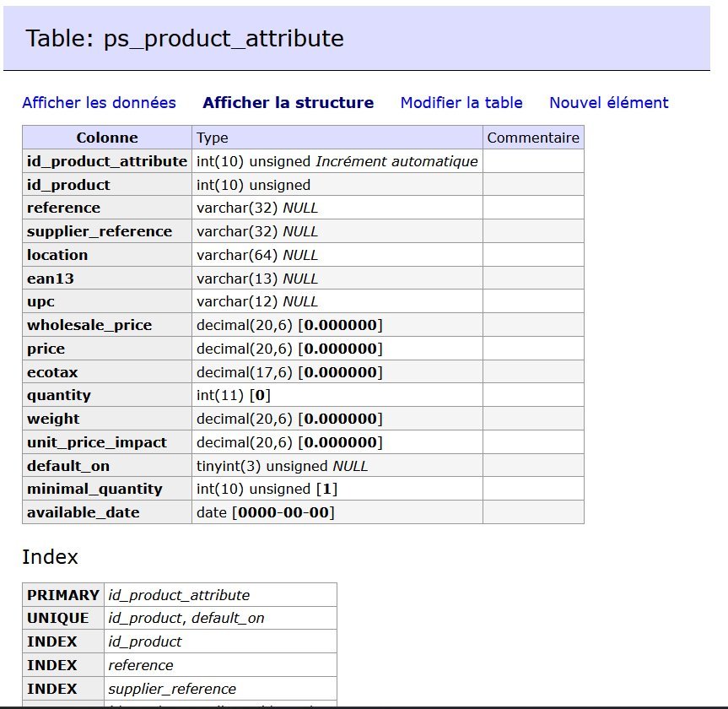Select the id_product_attribute column row
Viewport: 728px width, 709px height.
click(x=107, y=161)
